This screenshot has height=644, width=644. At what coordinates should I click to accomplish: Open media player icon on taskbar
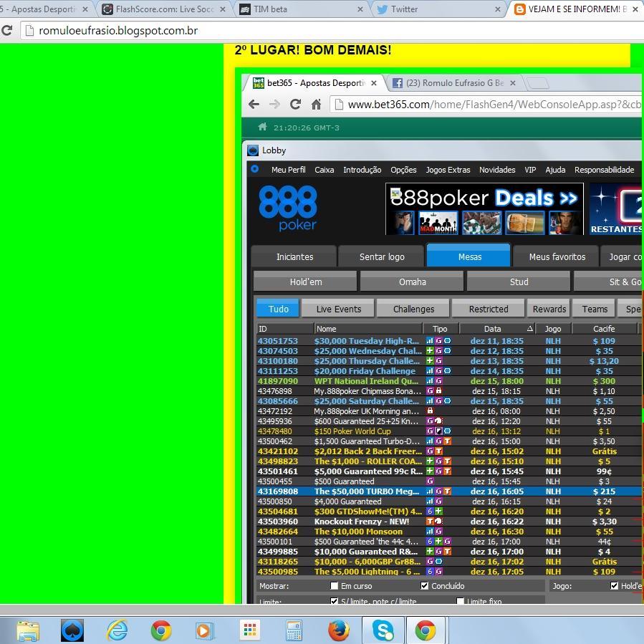click(204, 630)
